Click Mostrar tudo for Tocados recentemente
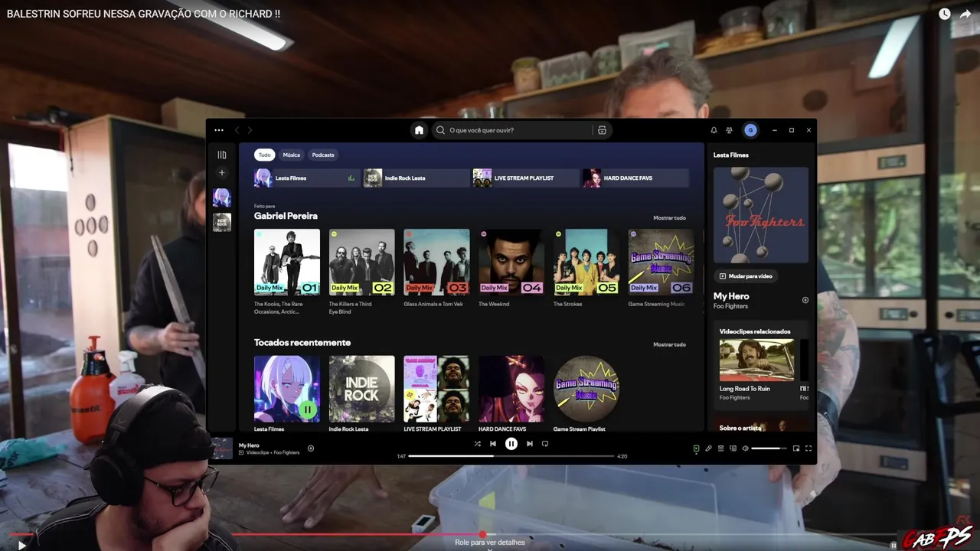This screenshot has height=551, width=980. pyautogui.click(x=669, y=344)
